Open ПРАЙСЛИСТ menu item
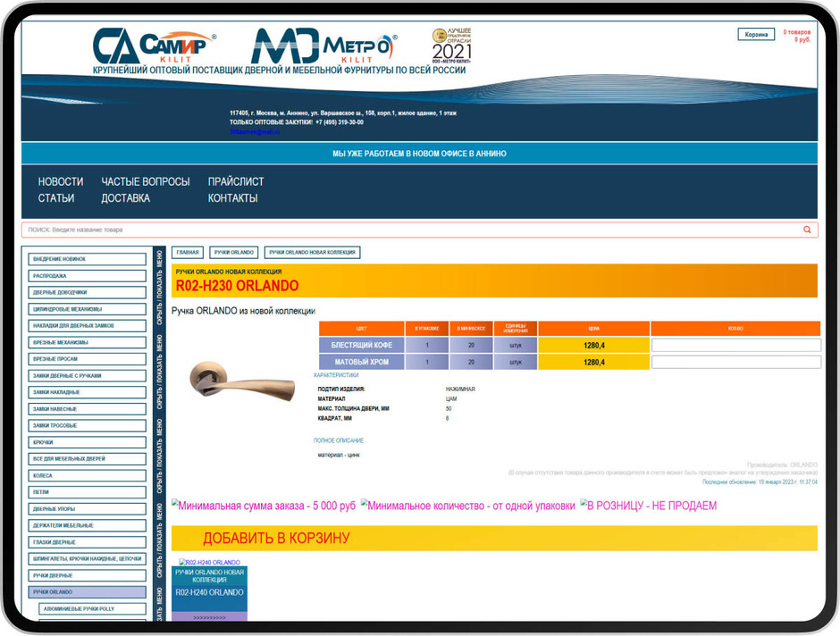 point(236,181)
